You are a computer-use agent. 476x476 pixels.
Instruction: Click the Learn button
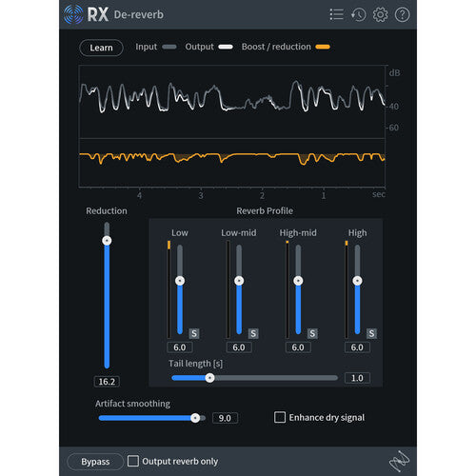click(x=101, y=48)
